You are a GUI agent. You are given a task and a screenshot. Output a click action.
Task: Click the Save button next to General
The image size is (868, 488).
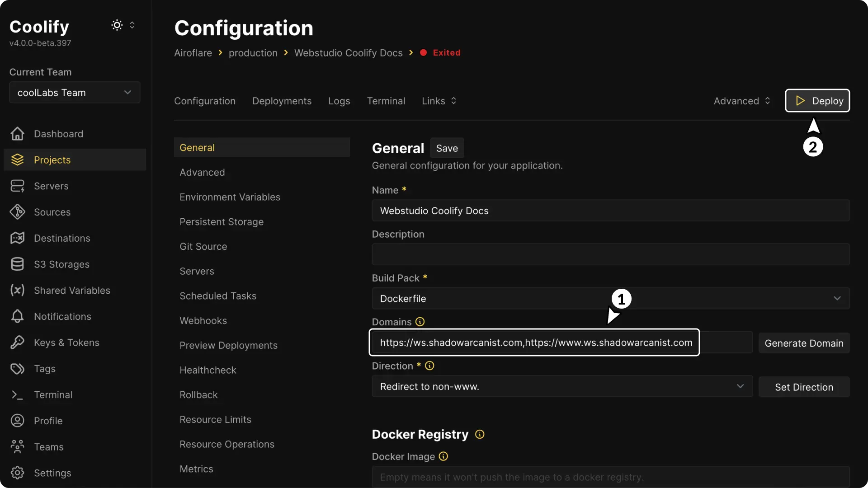click(x=447, y=148)
